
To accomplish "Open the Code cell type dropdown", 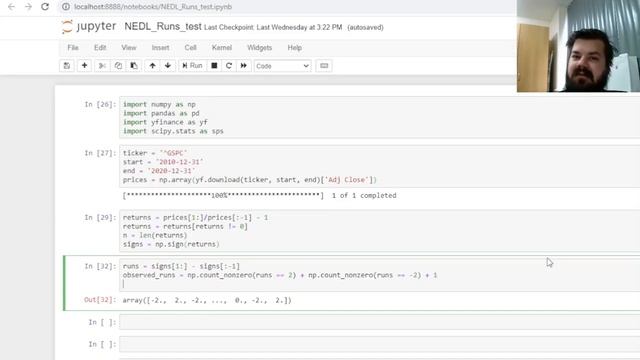I will 282,66.
